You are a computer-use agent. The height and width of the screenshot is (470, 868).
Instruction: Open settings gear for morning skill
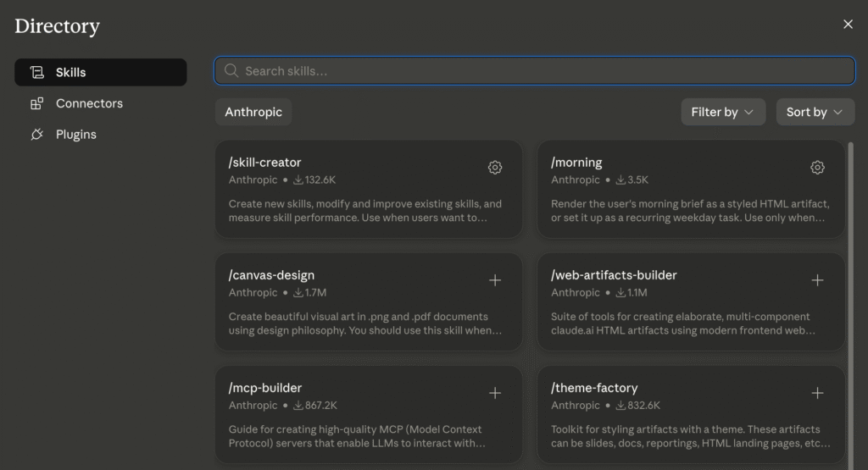point(817,168)
